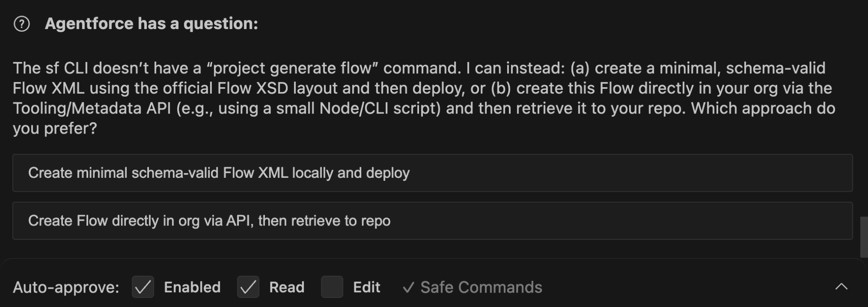This screenshot has height=307, width=868.
Task: Disable the Enabled auto-approve checkbox
Action: pyautogui.click(x=143, y=287)
